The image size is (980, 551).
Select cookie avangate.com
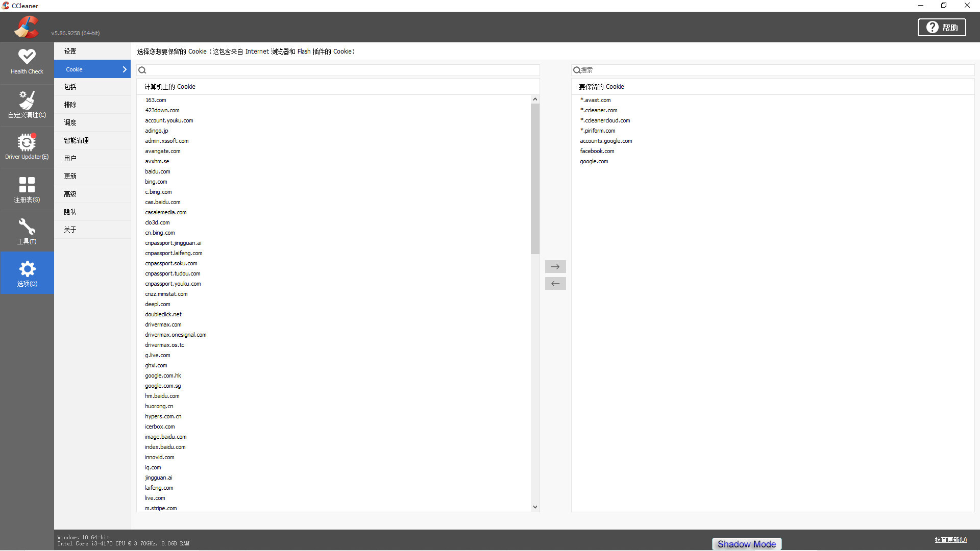(x=163, y=151)
